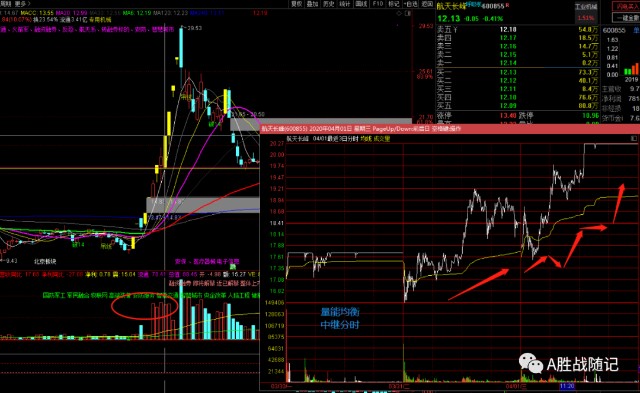Select the 买五 price 12.09 row
Screen dimensions: 640x393
point(517,106)
